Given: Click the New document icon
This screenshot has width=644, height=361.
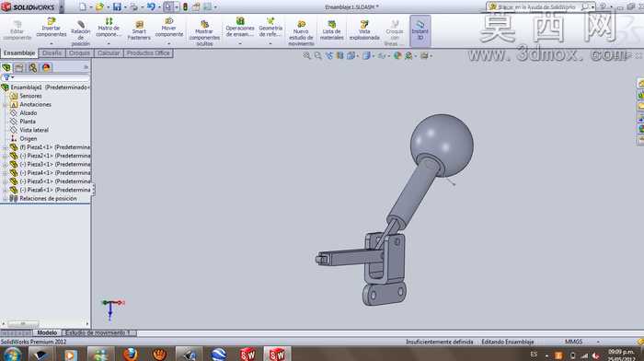Looking at the screenshot, I should pos(83,7).
